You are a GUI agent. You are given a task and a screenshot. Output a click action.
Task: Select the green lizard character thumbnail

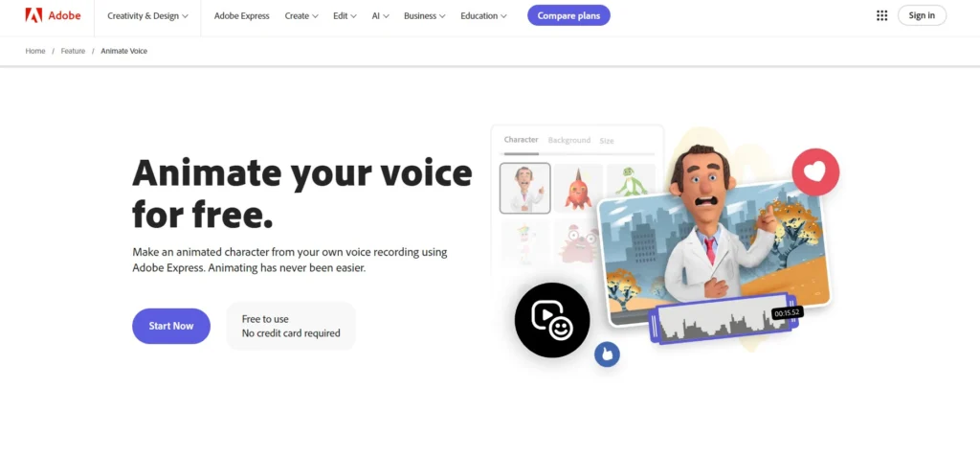click(x=630, y=185)
